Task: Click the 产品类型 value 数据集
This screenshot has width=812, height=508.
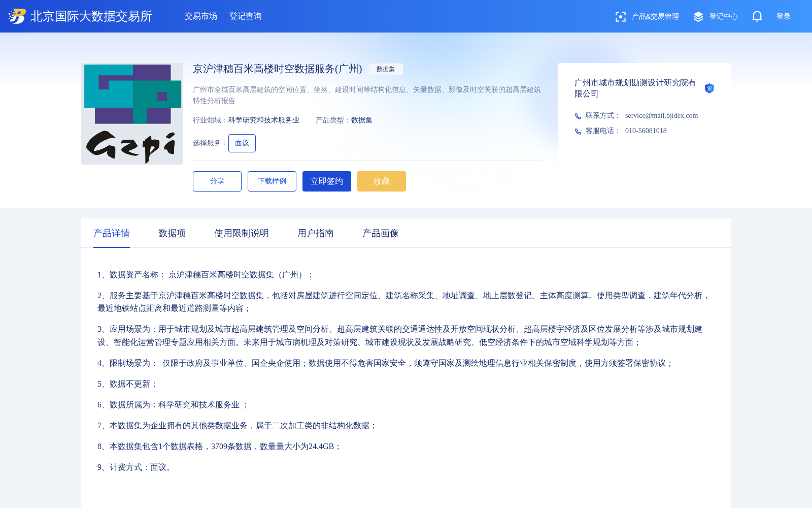Action: (362, 120)
